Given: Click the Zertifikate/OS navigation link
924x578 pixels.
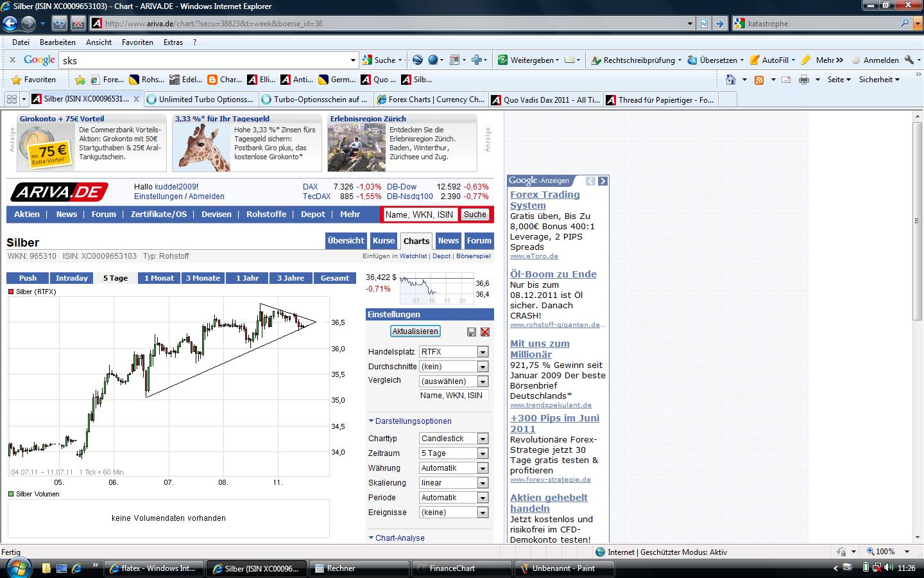Looking at the screenshot, I should point(159,215).
